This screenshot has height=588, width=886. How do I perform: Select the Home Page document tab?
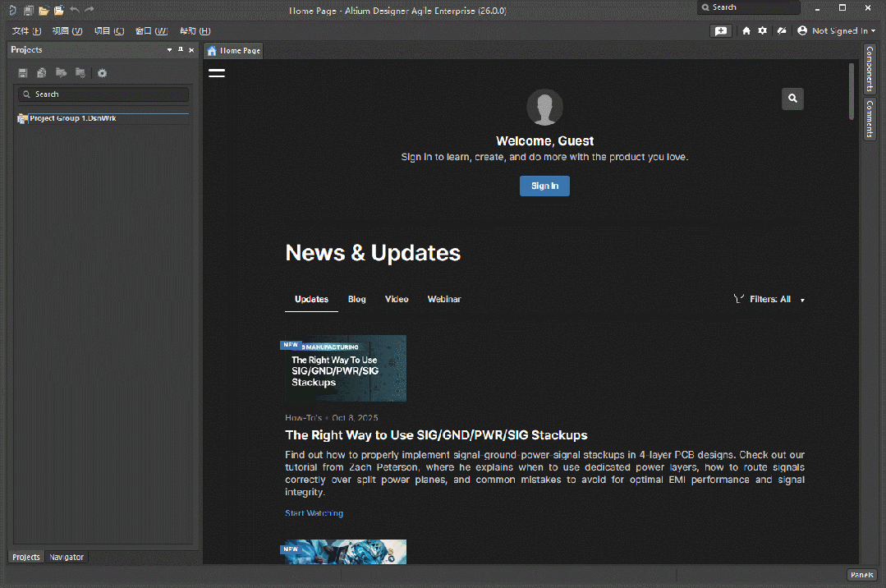pos(234,51)
